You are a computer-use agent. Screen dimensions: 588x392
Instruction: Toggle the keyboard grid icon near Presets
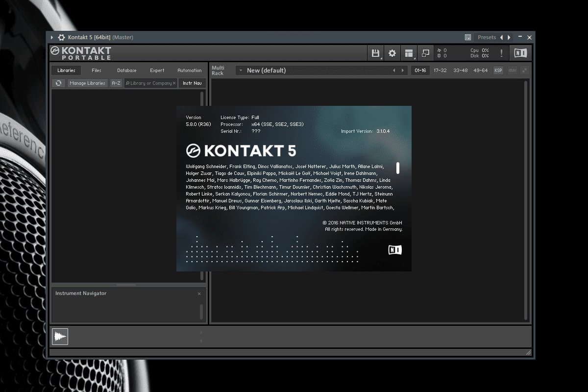click(468, 37)
